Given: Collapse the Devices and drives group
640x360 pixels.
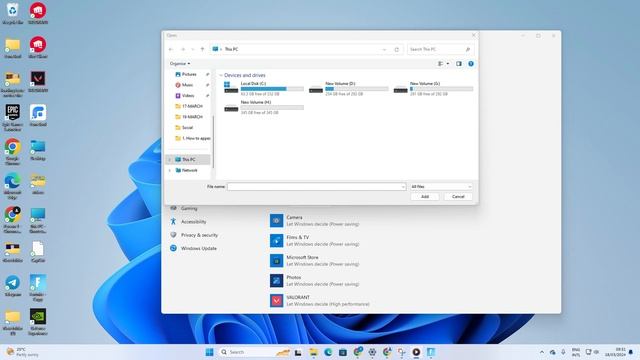Looking at the screenshot, I should pyautogui.click(x=221, y=76).
